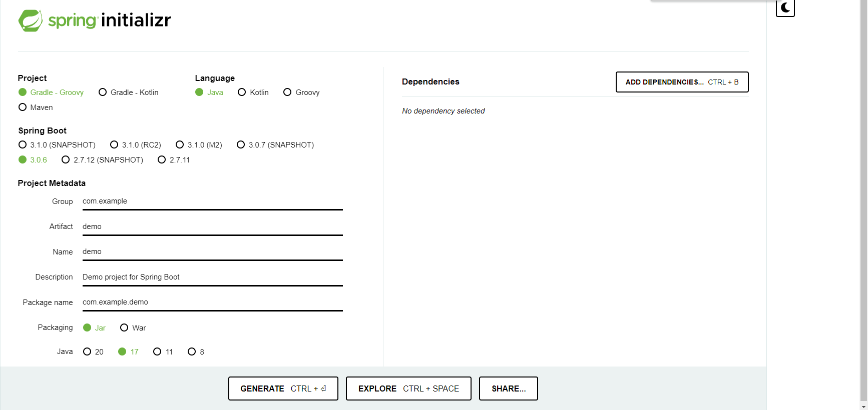Screen dimensions: 868x410
Task: Select Gradle - Groovy project type
Action: coord(51,92)
